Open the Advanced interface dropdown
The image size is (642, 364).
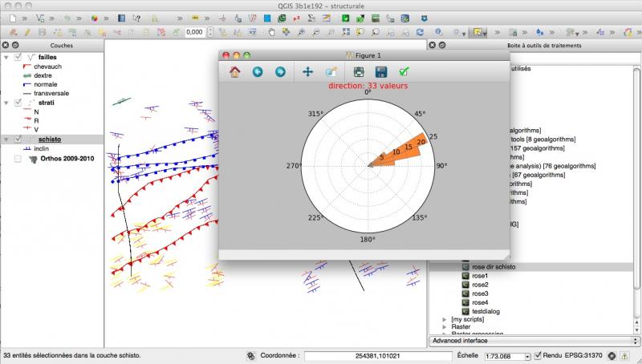click(x=531, y=341)
